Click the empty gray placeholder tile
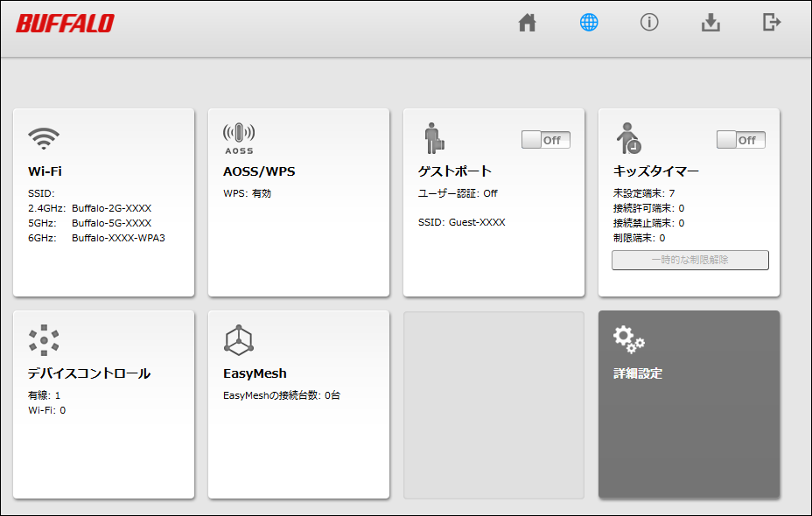812x516 pixels. point(493,405)
